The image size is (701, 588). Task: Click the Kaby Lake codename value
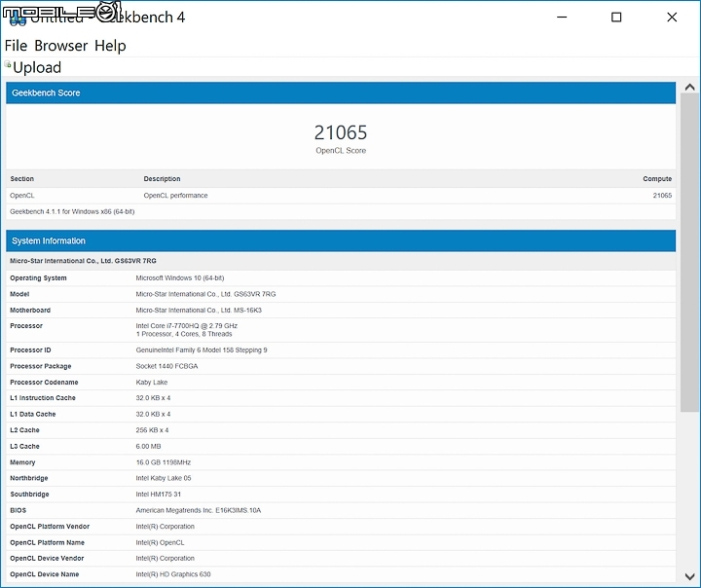pyautogui.click(x=152, y=383)
